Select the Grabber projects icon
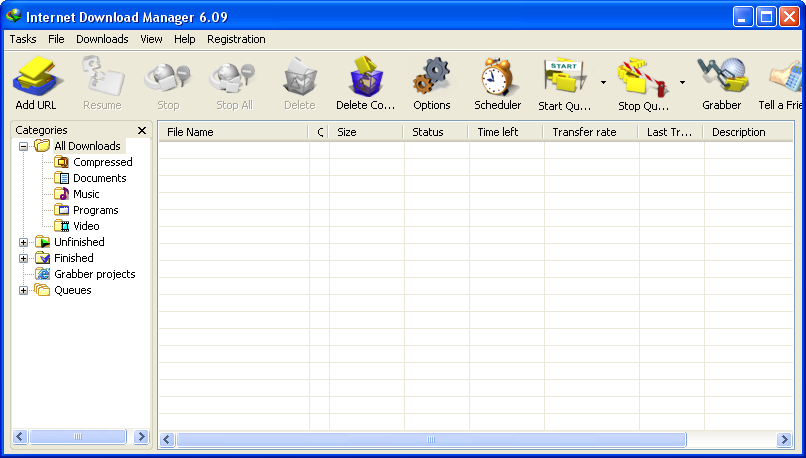The image size is (806, 458). (42, 274)
